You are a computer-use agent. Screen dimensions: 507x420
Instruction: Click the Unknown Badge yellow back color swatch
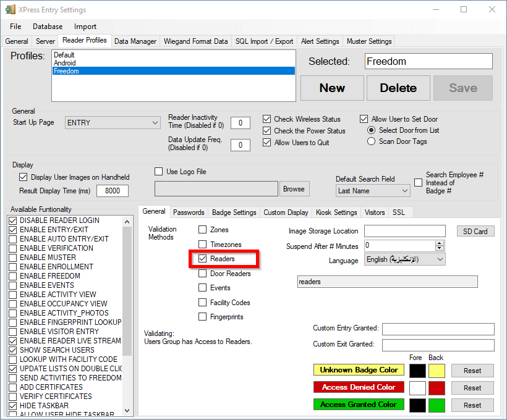pyautogui.click(x=437, y=371)
